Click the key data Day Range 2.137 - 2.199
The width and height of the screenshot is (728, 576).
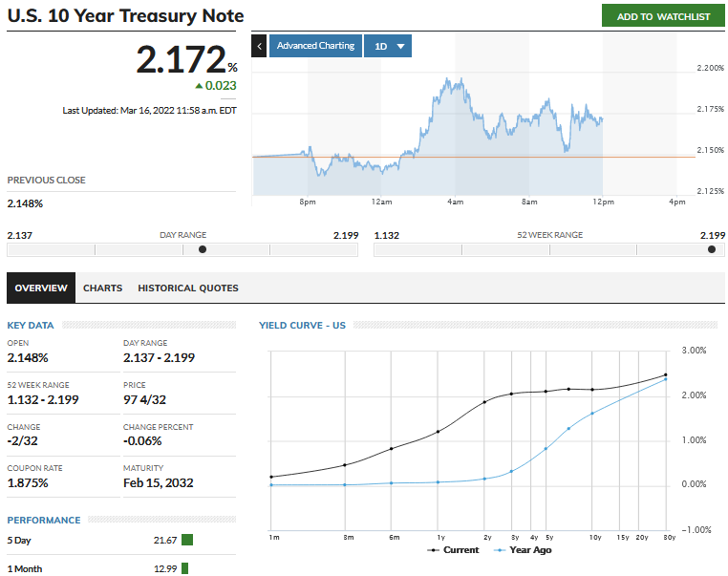click(x=159, y=358)
